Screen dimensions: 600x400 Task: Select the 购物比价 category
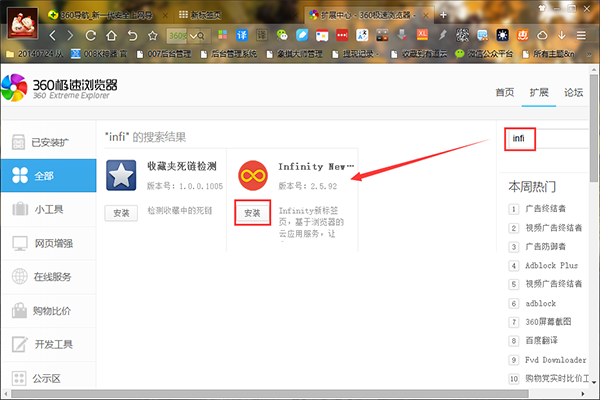(49, 310)
